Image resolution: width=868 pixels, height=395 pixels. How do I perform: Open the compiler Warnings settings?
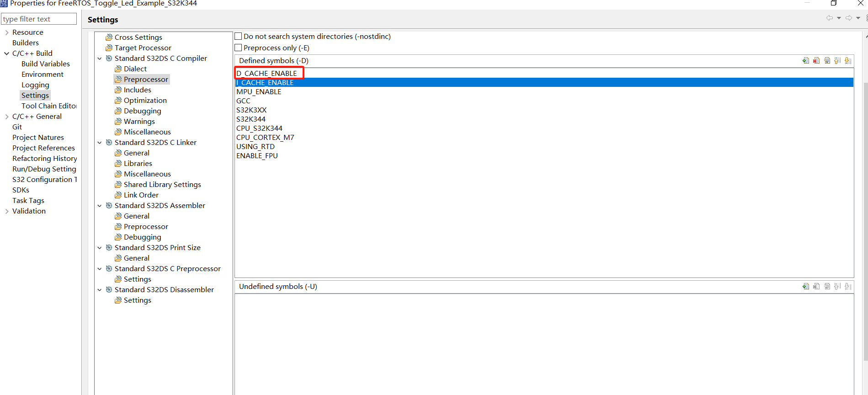point(139,121)
